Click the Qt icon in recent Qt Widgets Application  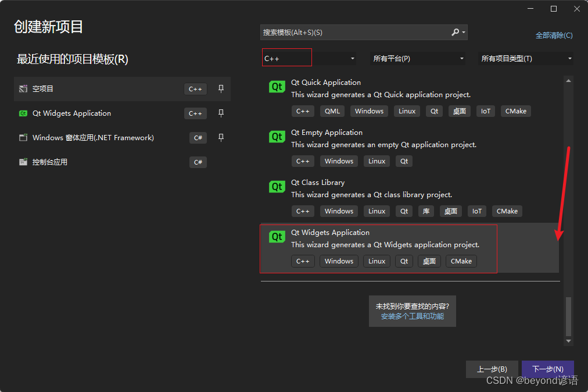pos(23,113)
